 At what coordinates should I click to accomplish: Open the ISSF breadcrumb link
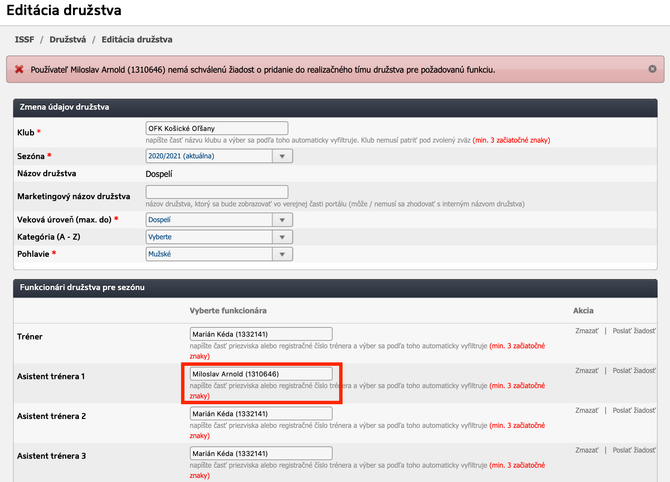coord(24,39)
